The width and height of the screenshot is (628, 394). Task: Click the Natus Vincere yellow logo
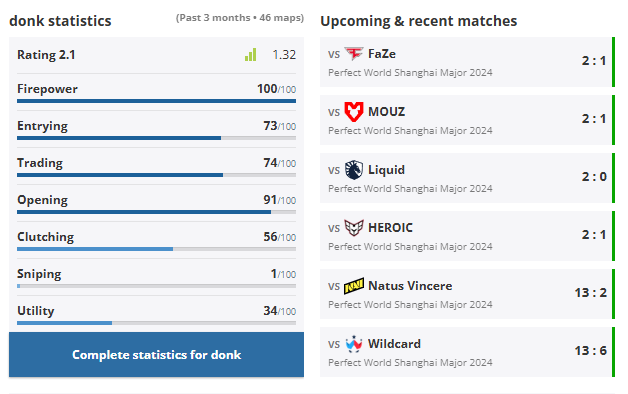354,286
